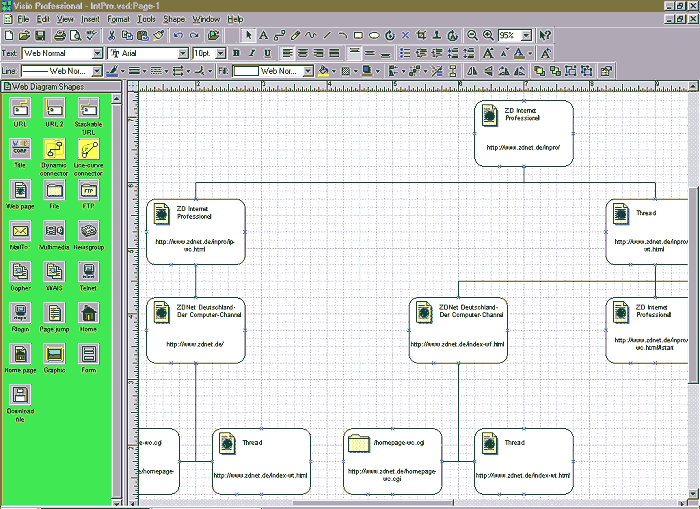Toggle Underline text formatting
This screenshot has height=509, width=700.
point(267,53)
